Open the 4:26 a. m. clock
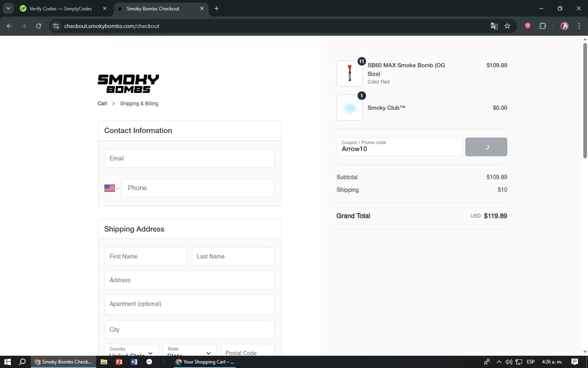588x368 pixels. click(x=552, y=362)
